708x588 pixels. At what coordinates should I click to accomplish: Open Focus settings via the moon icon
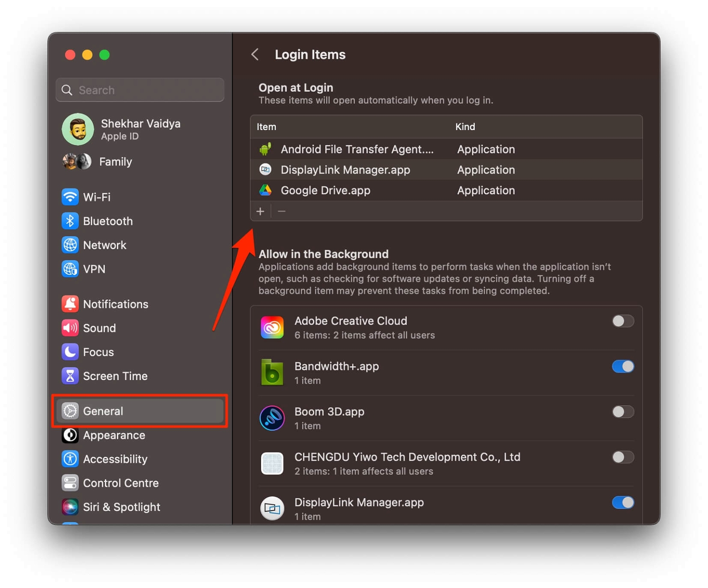pyautogui.click(x=70, y=352)
